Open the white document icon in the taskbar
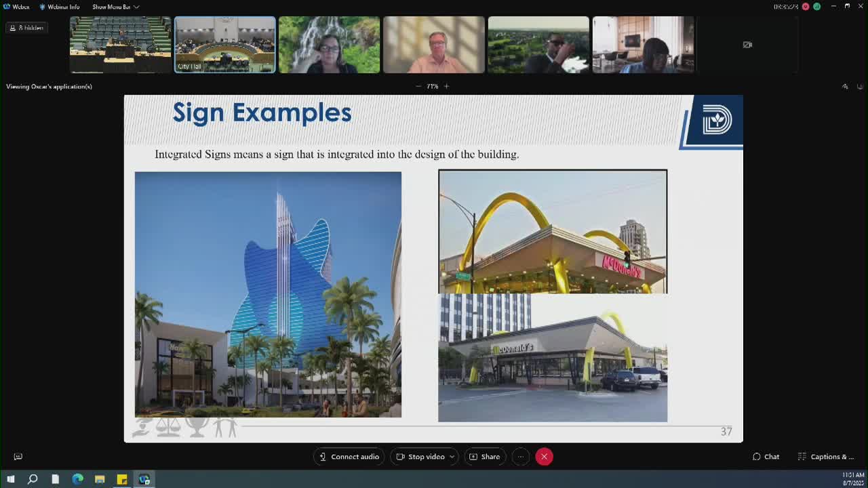This screenshot has width=868, height=488. pyautogui.click(x=55, y=479)
